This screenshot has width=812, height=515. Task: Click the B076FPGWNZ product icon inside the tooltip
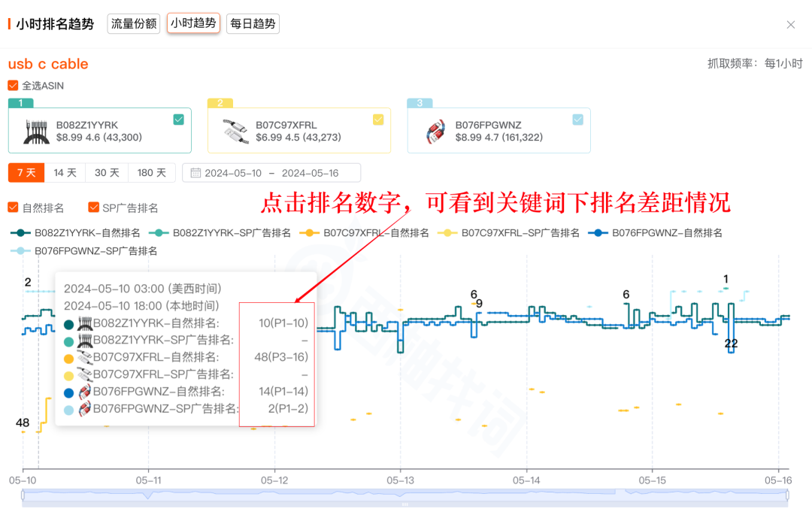coord(85,392)
